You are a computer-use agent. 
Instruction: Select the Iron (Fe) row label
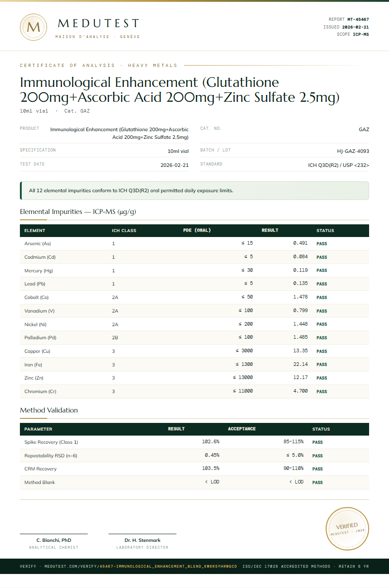click(x=33, y=365)
